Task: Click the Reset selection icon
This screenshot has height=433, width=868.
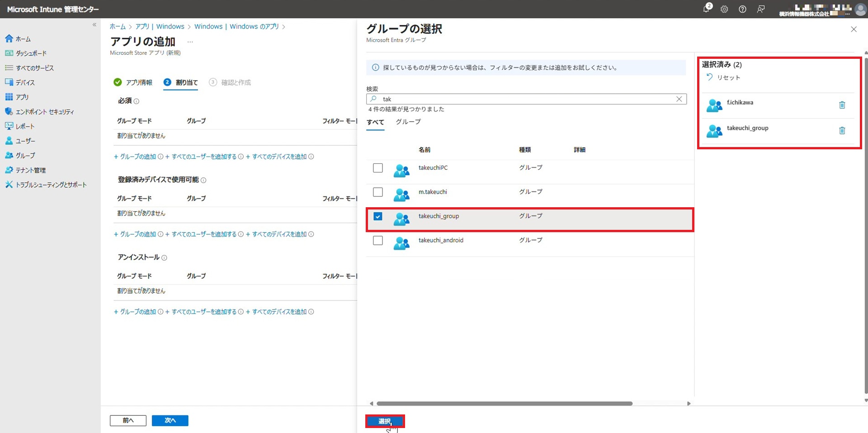Action: (710, 77)
